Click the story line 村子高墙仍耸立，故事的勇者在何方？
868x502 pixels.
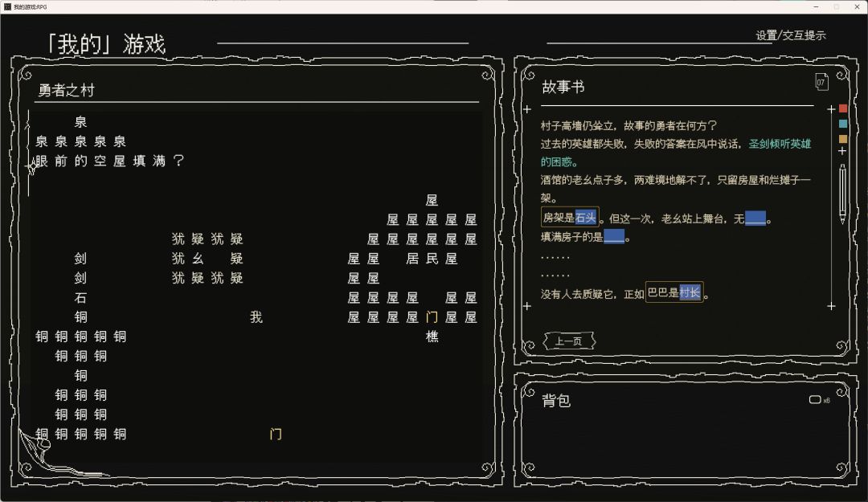628,125
